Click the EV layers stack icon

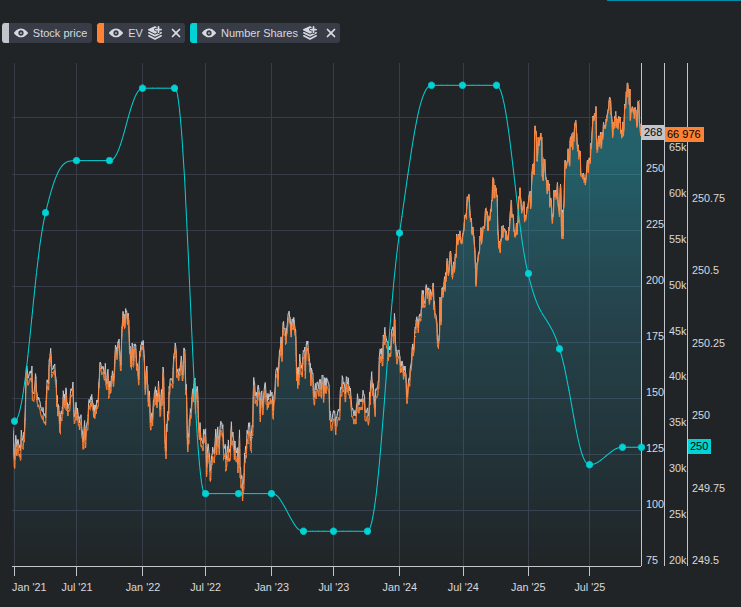pos(155,33)
